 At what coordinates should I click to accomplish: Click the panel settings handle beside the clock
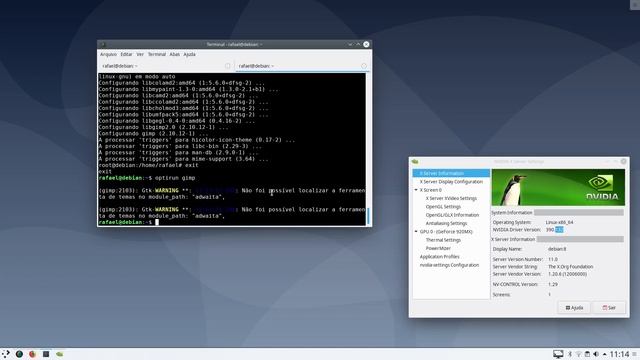coord(635,354)
